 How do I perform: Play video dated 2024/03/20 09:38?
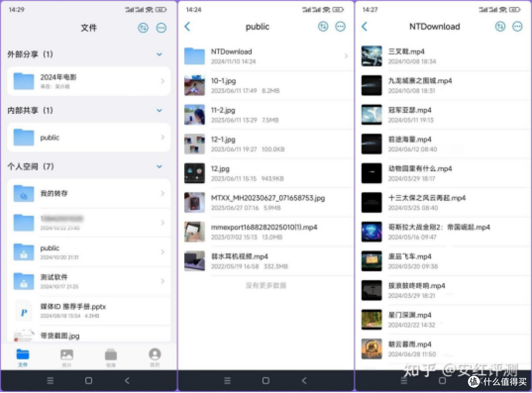[443, 261]
